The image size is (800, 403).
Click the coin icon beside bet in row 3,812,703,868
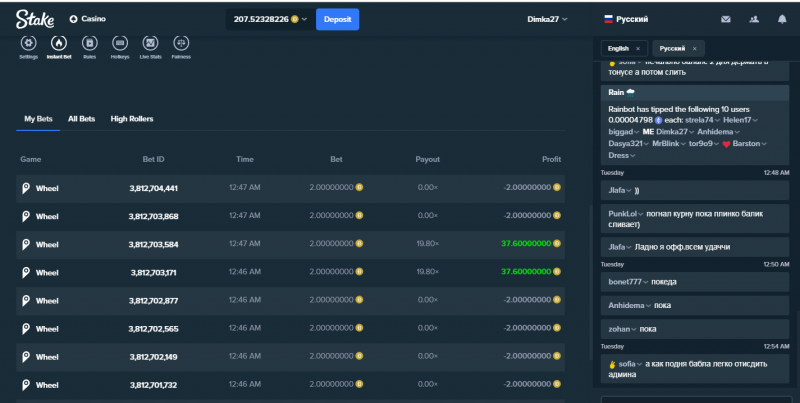coord(359,215)
